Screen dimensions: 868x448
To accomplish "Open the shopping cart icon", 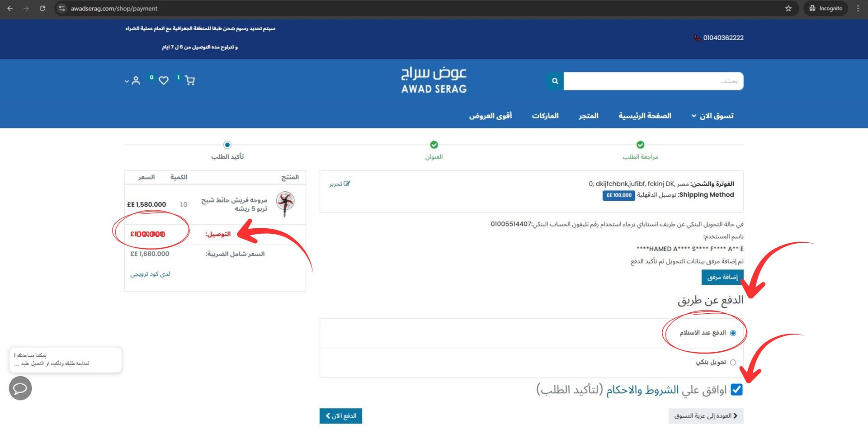I will click(189, 80).
